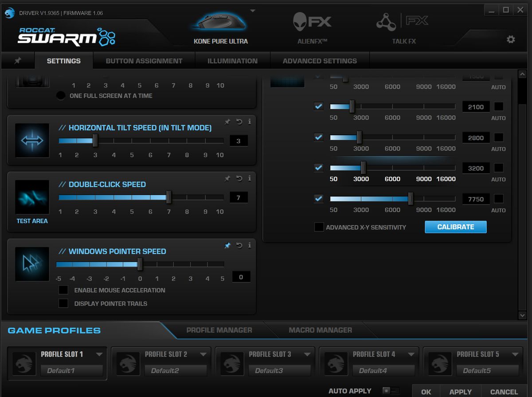532x397 pixels.
Task: Click the Double-Click Test Area icon
Action: [x=32, y=197]
